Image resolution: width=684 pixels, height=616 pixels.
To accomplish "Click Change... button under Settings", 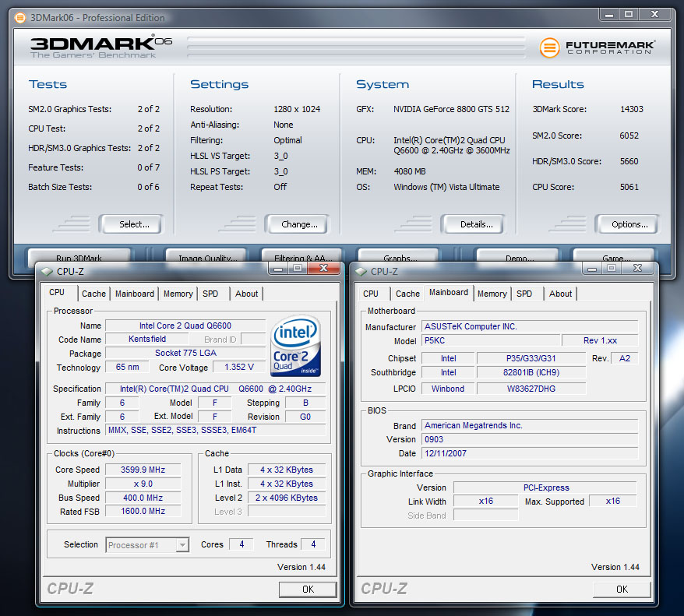I will (297, 224).
